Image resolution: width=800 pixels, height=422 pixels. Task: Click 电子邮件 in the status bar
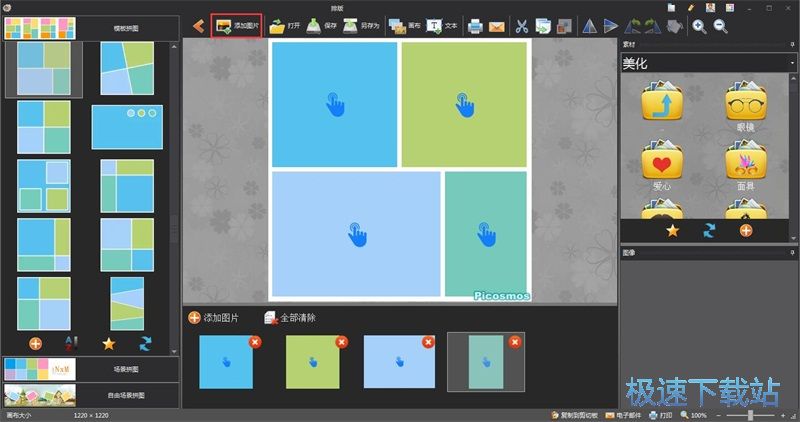point(622,415)
